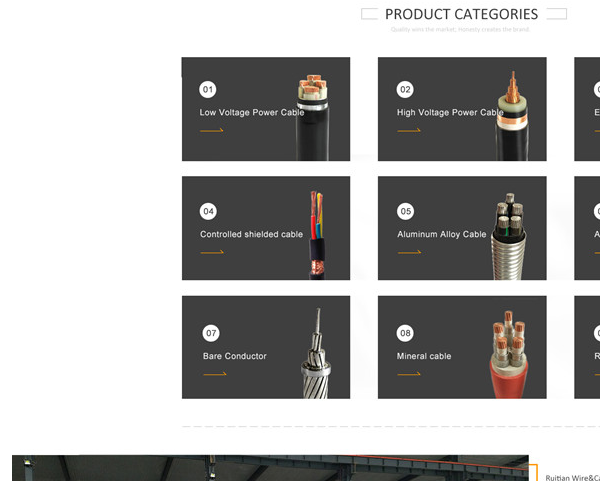
Task: Open Bare Conductor category text
Action: tap(235, 356)
